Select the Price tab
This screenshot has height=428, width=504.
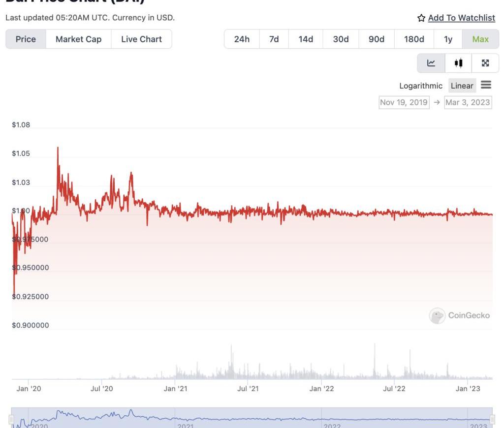tap(26, 39)
